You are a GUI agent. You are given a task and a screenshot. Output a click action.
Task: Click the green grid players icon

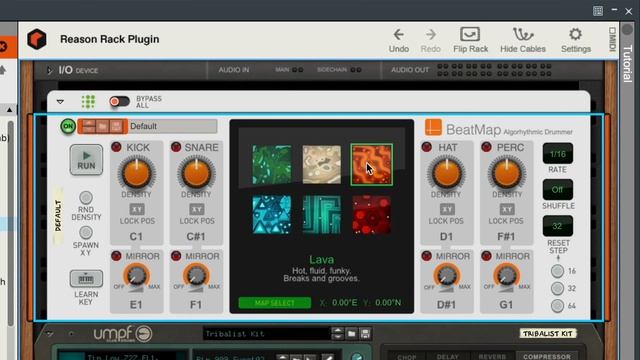tap(88, 102)
